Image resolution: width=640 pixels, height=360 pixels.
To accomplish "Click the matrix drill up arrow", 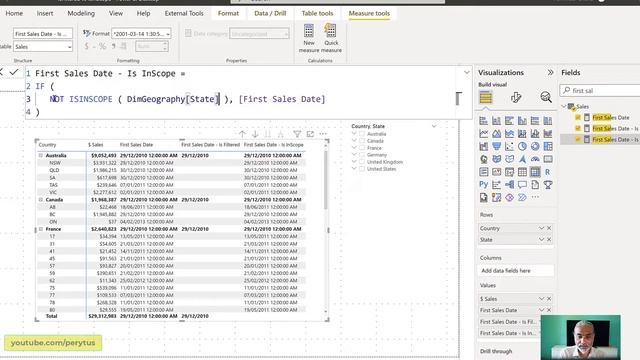I will tap(242, 134).
